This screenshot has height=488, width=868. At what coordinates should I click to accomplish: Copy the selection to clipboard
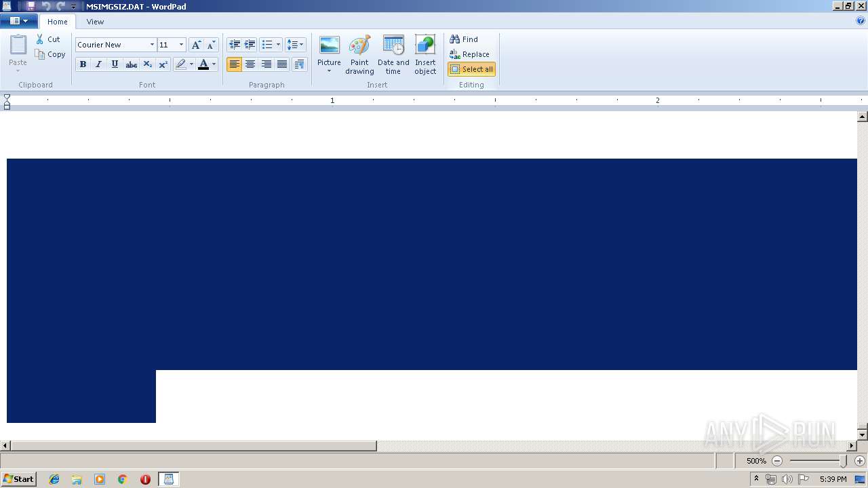click(51, 54)
